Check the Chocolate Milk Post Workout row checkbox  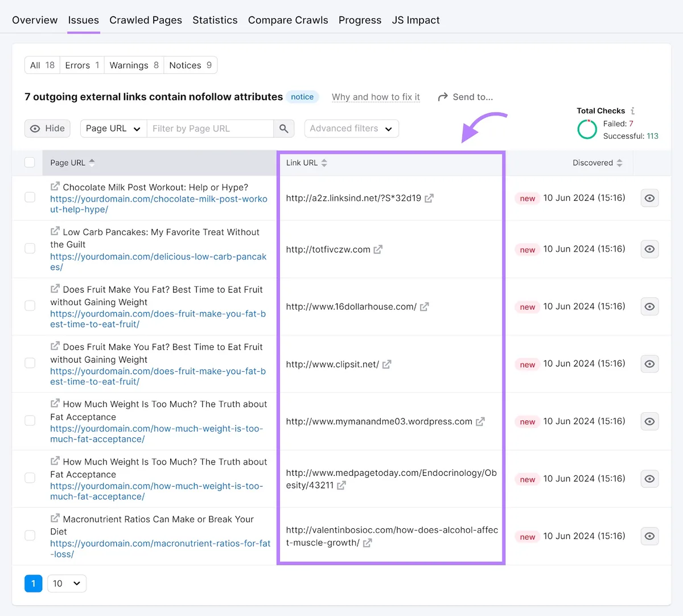(x=30, y=198)
